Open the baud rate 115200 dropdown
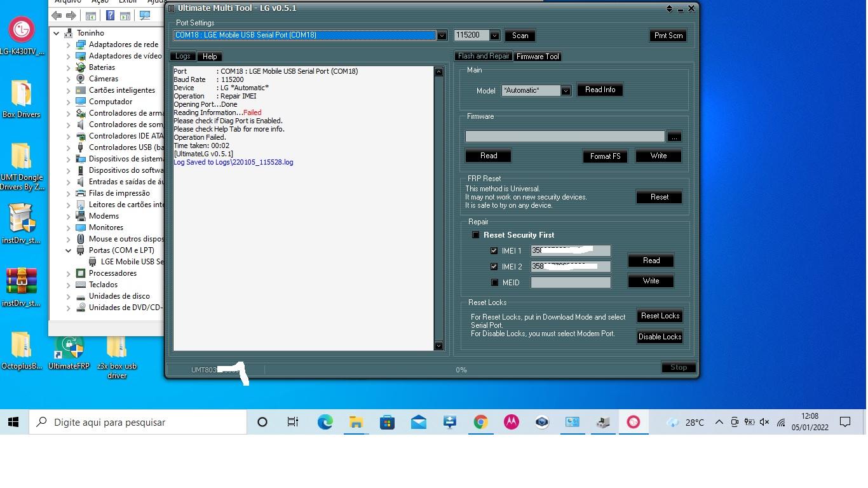Viewport: 868px width, 488px height. [x=494, y=36]
